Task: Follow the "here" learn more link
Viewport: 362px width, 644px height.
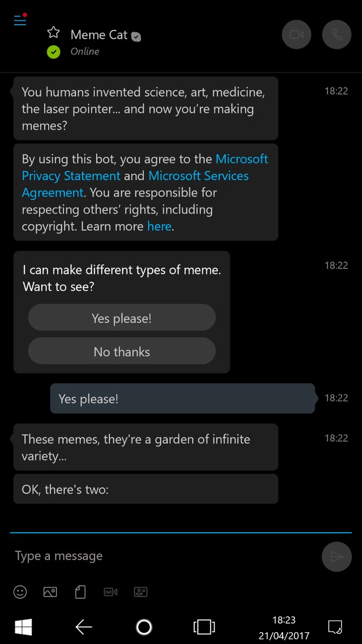Action: (159, 226)
